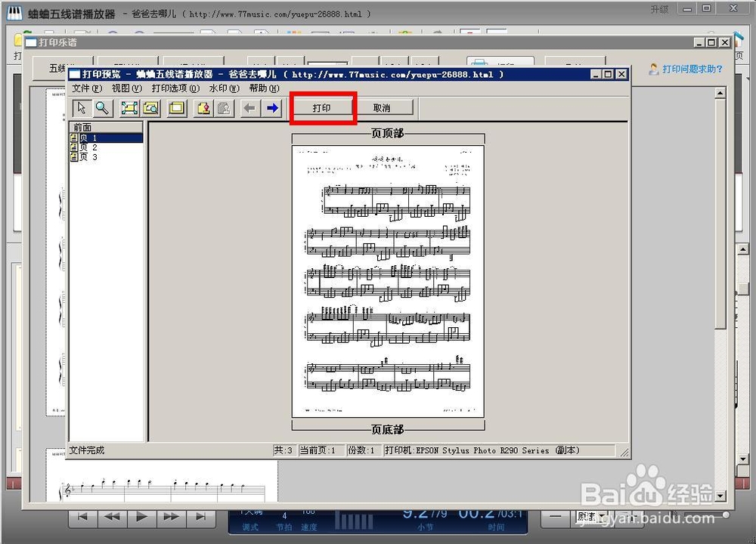Image resolution: width=756 pixels, height=544 pixels.
Task: Click the player skip-to-end button
Action: [201, 517]
